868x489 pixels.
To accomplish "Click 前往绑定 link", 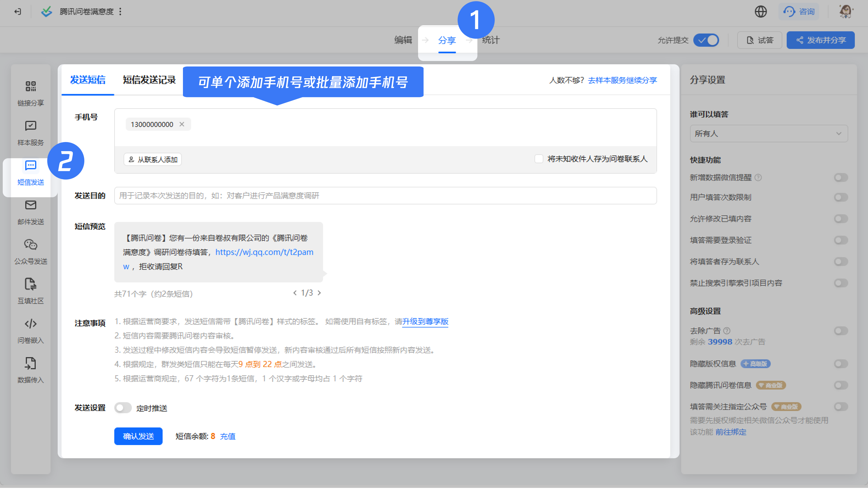I will point(731,432).
